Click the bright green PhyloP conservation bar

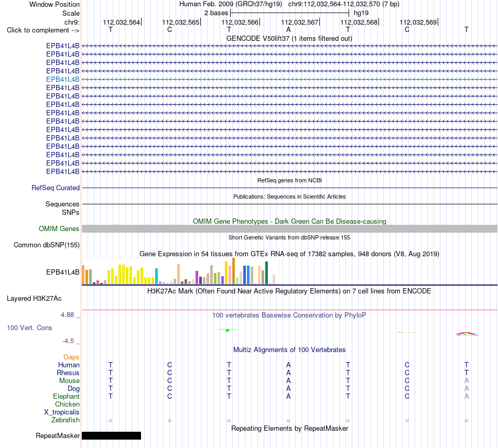point(228,331)
